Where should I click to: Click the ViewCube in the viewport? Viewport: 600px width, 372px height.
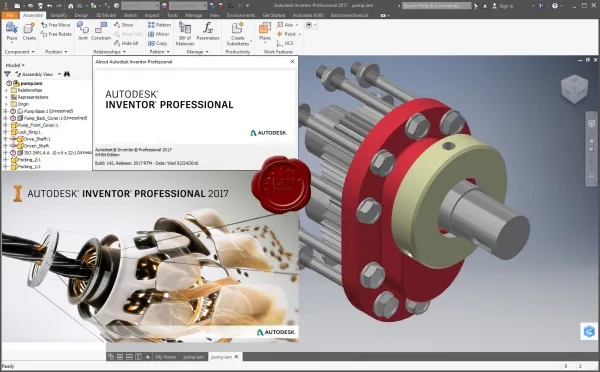(x=574, y=89)
